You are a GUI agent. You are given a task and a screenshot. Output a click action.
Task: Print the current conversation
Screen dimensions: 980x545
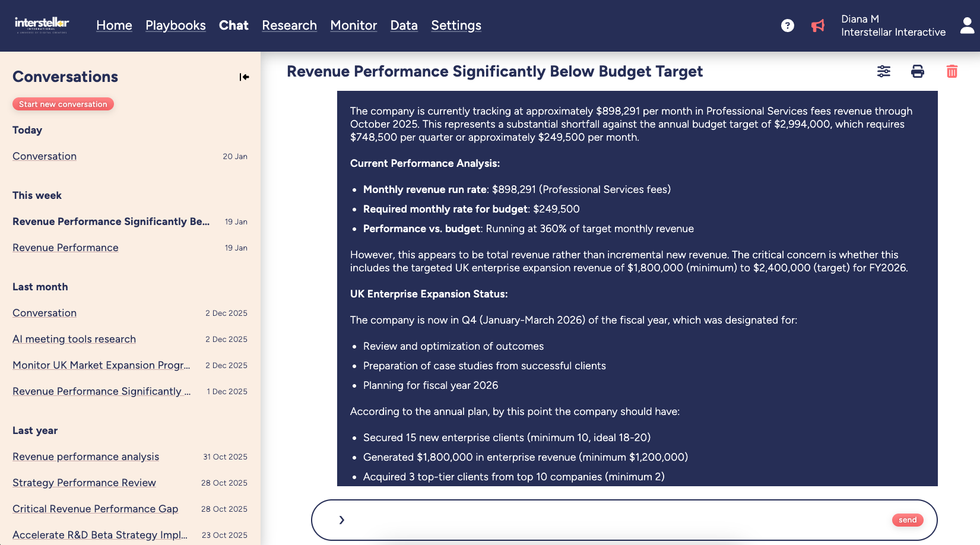click(918, 72)
